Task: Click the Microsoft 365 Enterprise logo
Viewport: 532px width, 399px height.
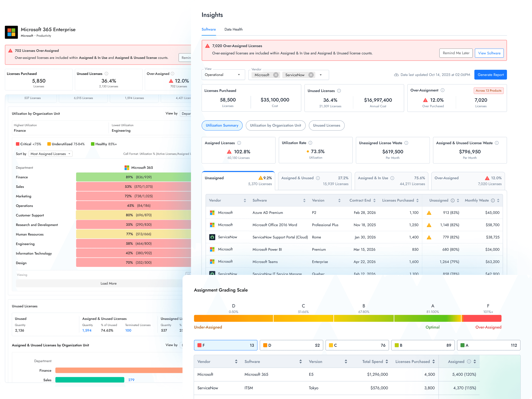Action: (x=11, y=32)
